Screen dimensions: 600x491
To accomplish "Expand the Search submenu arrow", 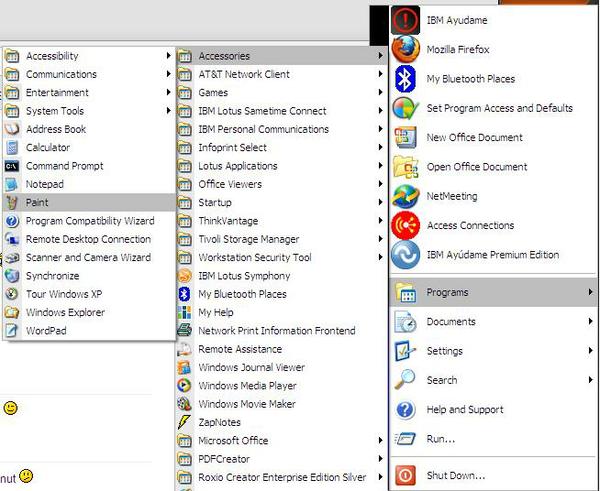I will click(590, 380).
